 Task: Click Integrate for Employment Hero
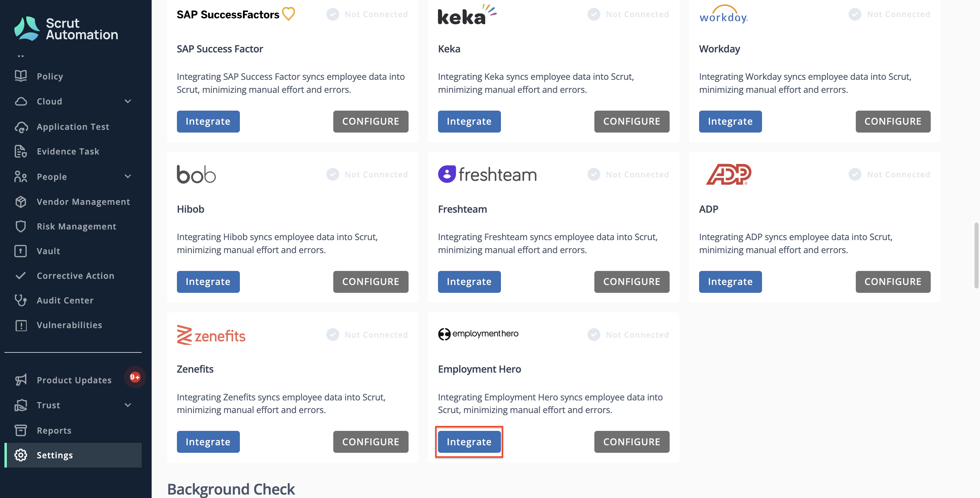(469, 441)
